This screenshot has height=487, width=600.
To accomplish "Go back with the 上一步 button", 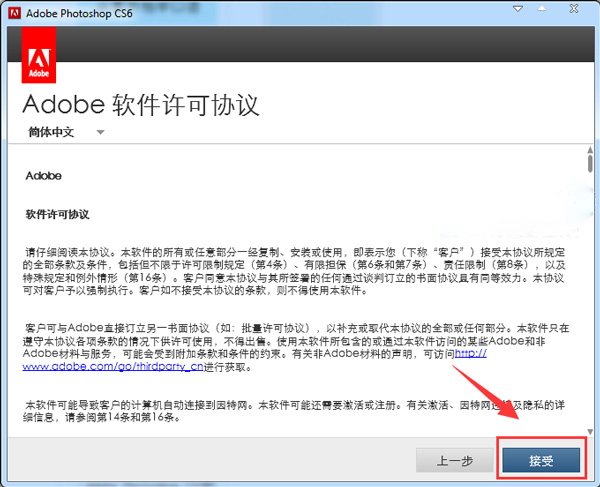I will 455,460.
